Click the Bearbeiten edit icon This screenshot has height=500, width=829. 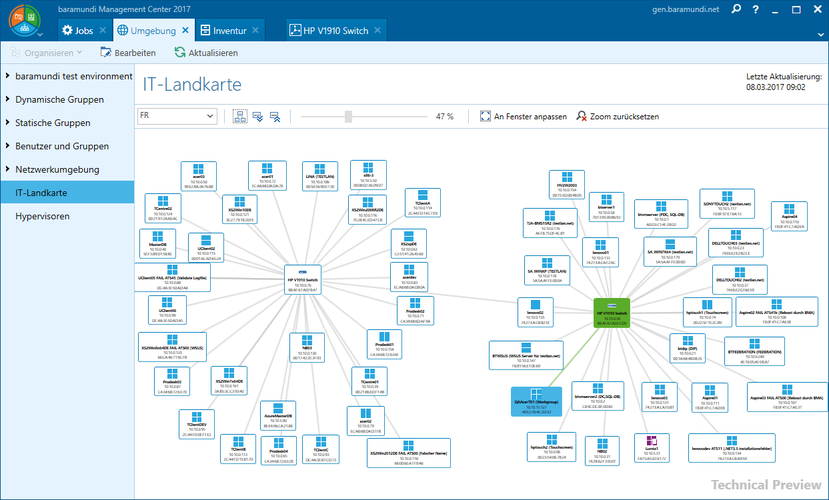(x=106, y=52)
